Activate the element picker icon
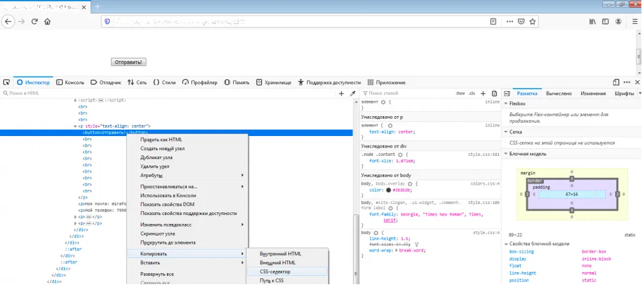This screenshot has width=644, height=290. 6,83
